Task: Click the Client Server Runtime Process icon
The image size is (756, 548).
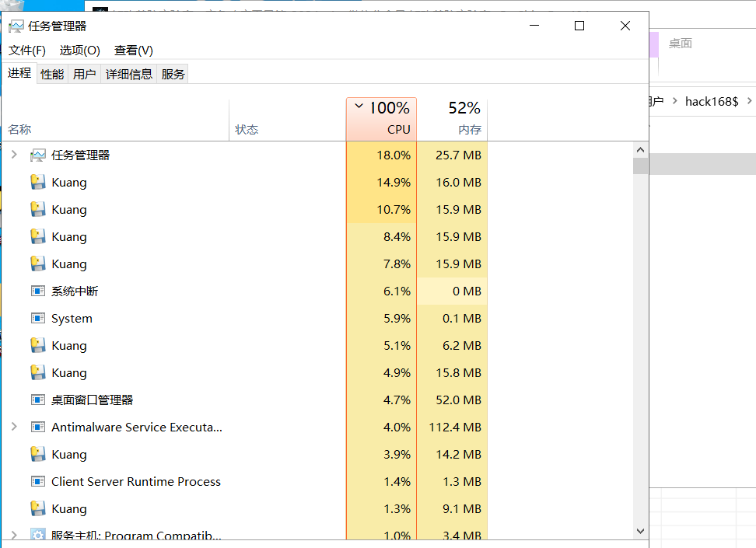Action: tap(38, 481)
